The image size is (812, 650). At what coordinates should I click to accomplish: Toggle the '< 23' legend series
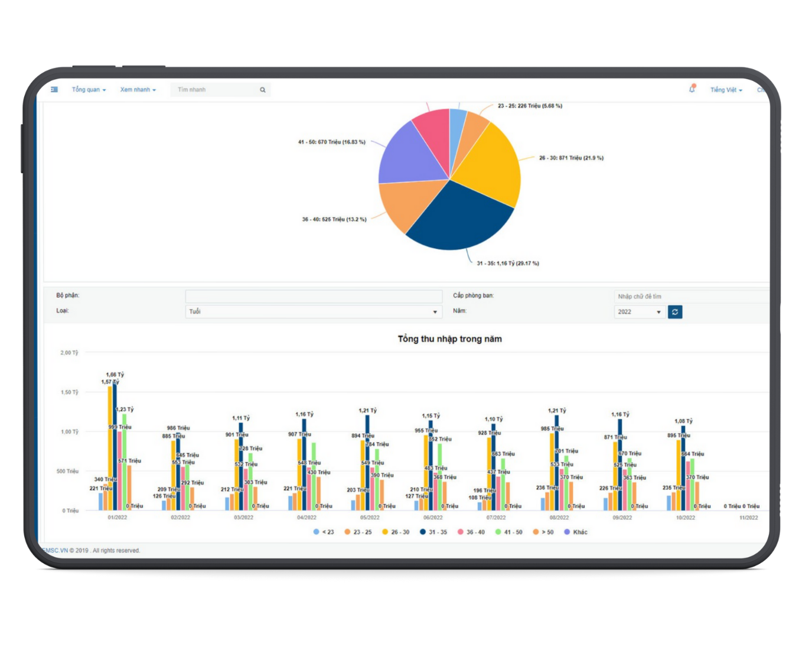(x=324, y=532)
